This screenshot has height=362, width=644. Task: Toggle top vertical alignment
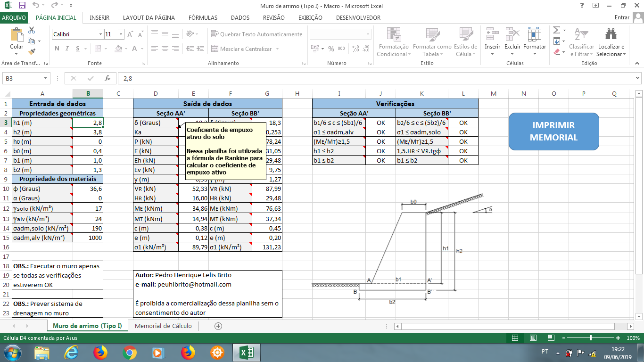[154, 34]
